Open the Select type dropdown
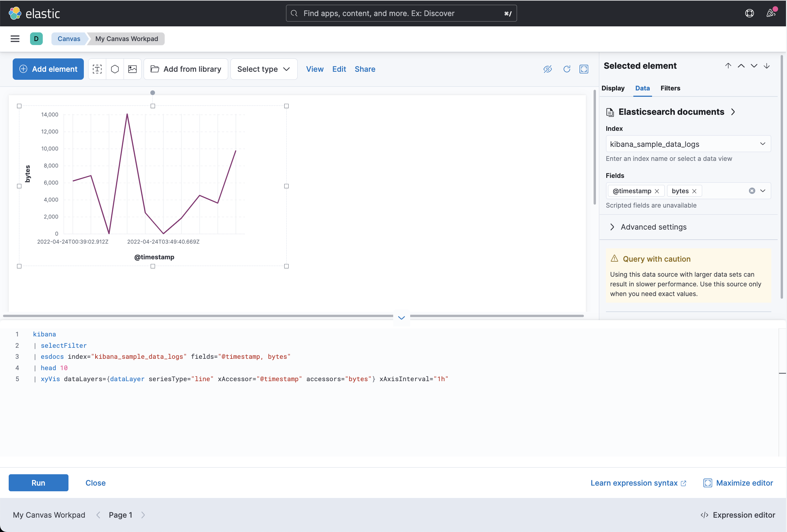 click(264, 69)
